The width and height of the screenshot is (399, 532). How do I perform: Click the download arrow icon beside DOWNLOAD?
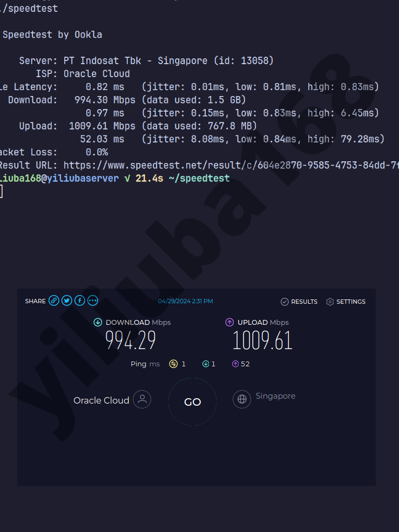(x=98, y=322)
